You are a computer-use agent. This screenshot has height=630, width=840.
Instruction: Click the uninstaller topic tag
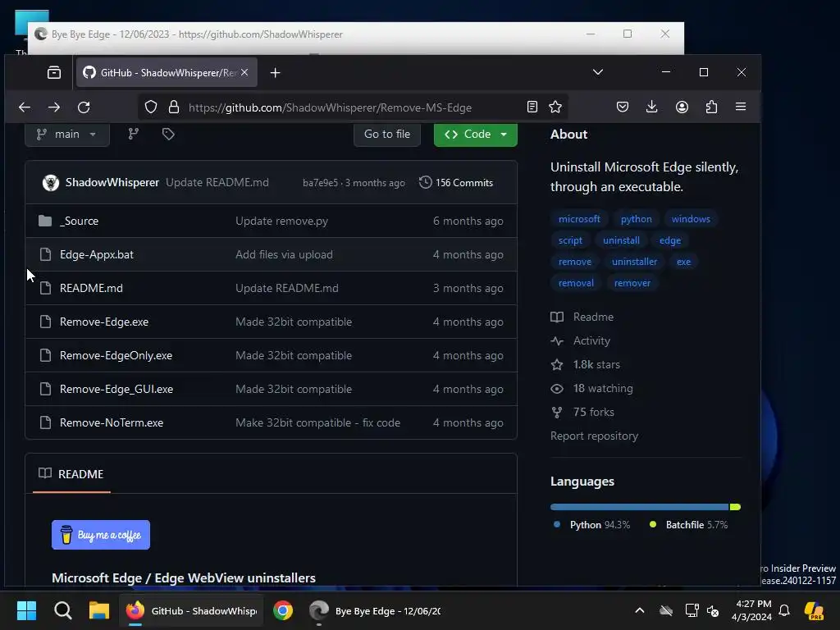pyautogui.click(x=634, y=262)
